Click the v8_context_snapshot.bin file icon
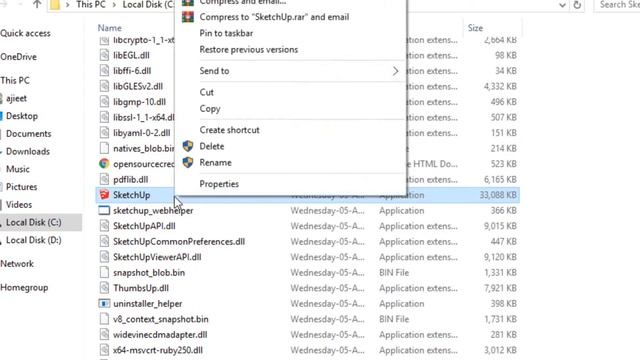 (x=104, y=319)
